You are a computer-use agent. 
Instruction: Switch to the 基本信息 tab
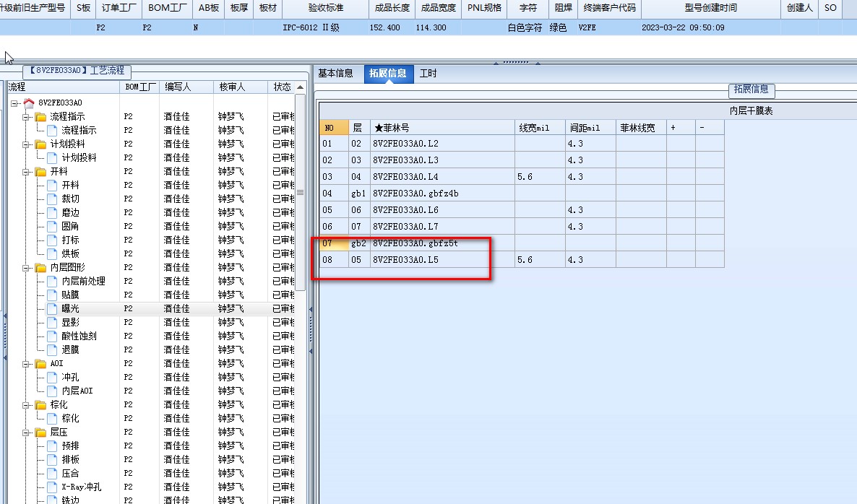(335, 73)
